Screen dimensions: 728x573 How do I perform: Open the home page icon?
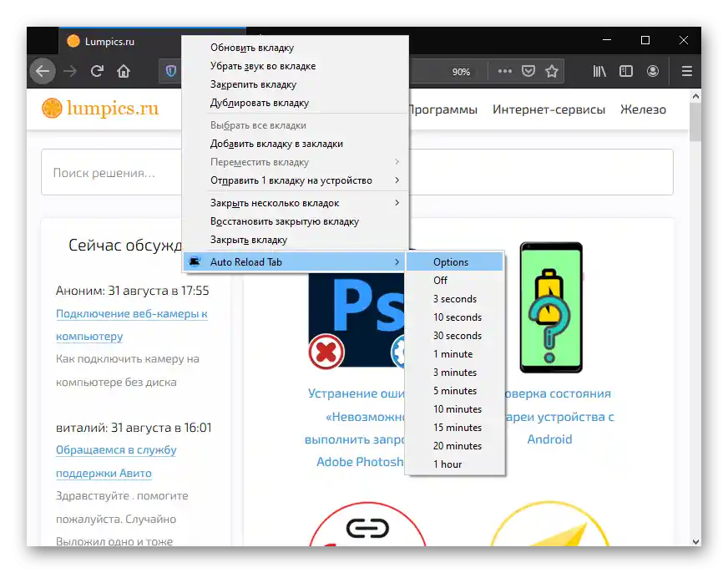[x=124, y=71]
